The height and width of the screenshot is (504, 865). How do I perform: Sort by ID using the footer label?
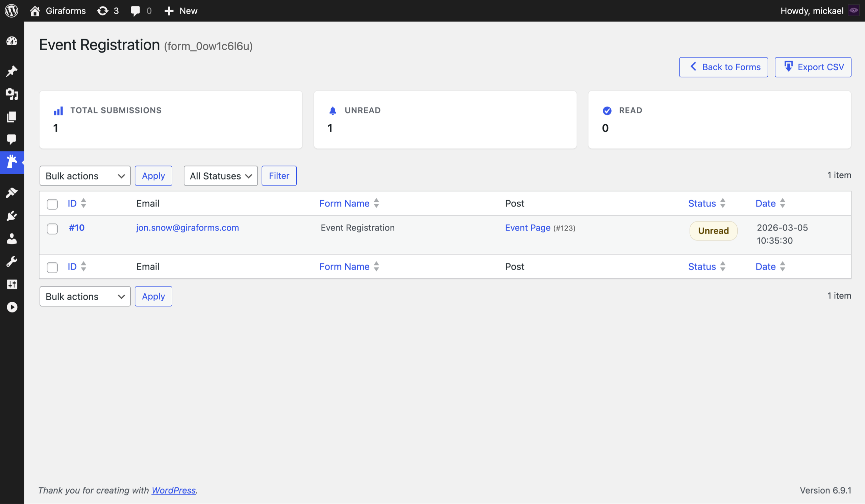72,267
